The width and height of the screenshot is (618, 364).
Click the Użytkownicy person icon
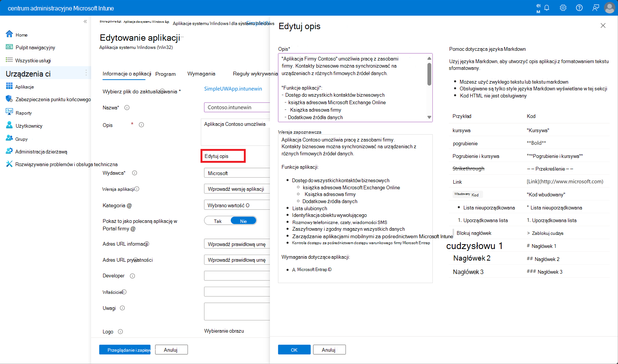(x=9, y=125)
